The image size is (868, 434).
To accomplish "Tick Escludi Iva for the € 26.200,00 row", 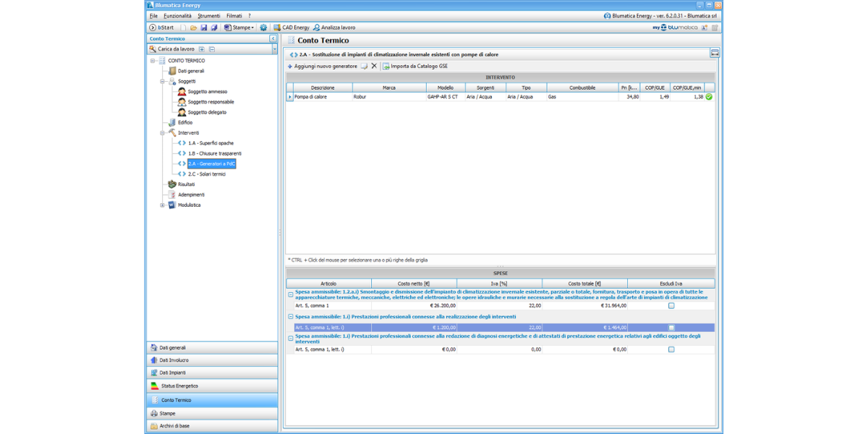I will tap(671, 306).
